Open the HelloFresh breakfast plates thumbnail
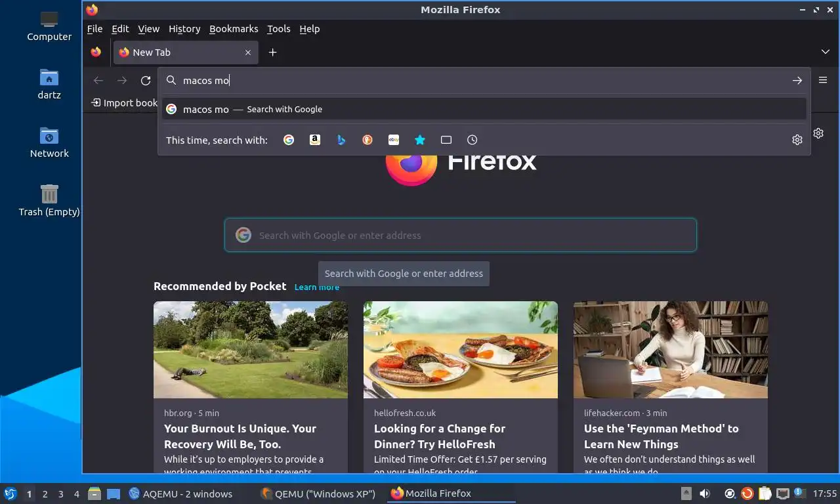This screenshot has height=504, width=840. pos(461,350)
